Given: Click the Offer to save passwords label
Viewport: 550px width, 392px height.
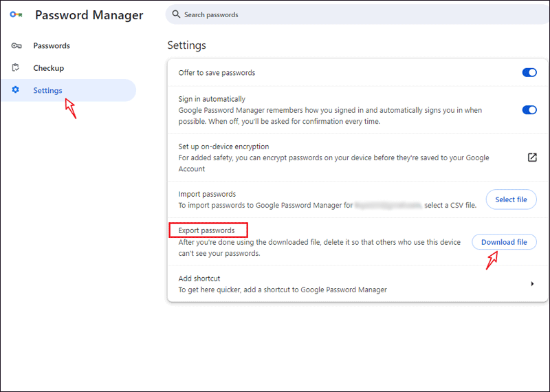Looking at the screenshot, I should click(217, 73).
